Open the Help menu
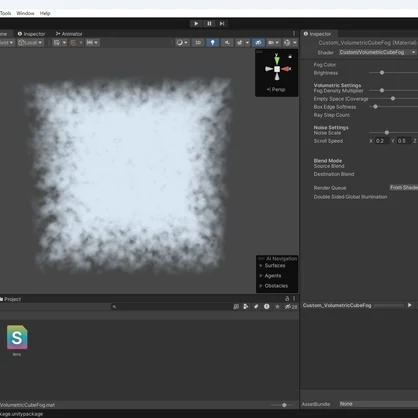 tap(45, 13)
